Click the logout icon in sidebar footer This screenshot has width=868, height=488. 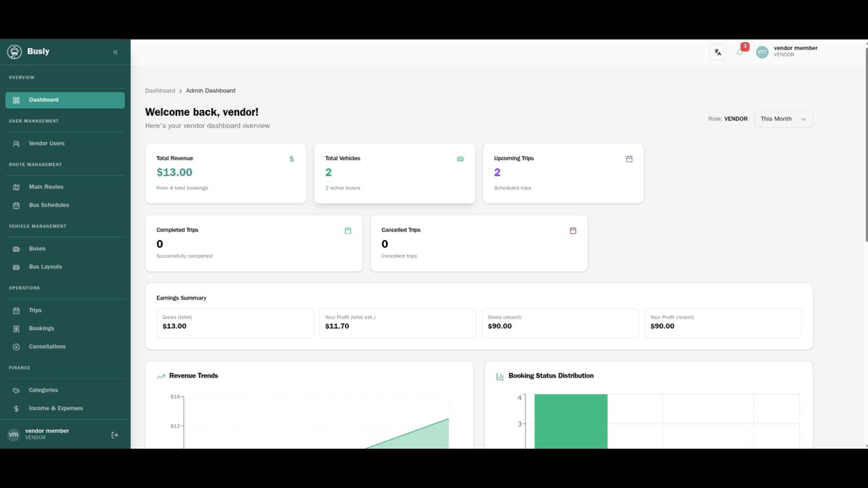[x=115, y=435]
